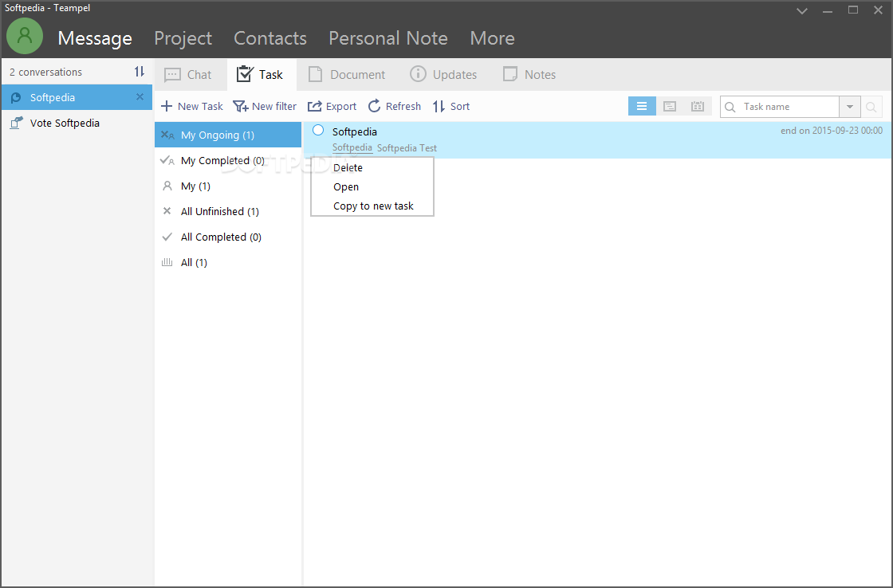
Task: Switch to detail card view icon
Action: pyautogui.click(x=670, y=107)
